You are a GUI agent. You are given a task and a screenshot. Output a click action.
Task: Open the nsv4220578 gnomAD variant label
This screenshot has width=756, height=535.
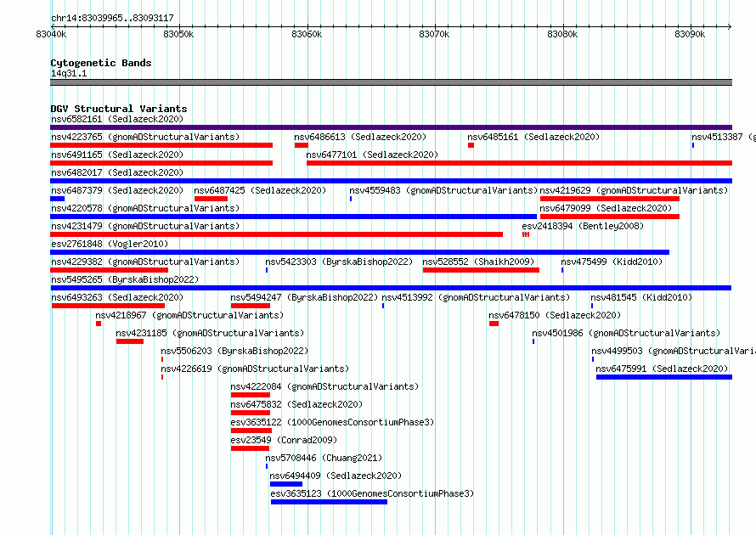[145, 208]
